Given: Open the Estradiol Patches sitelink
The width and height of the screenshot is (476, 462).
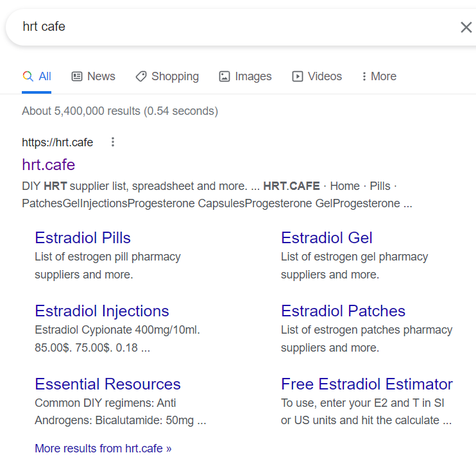Looking at the screenshot, I should pyautogui.click(x=343, y=311).
